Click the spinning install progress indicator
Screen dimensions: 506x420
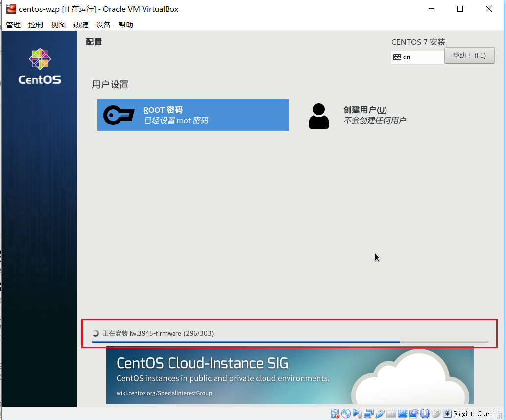point(96,333)
